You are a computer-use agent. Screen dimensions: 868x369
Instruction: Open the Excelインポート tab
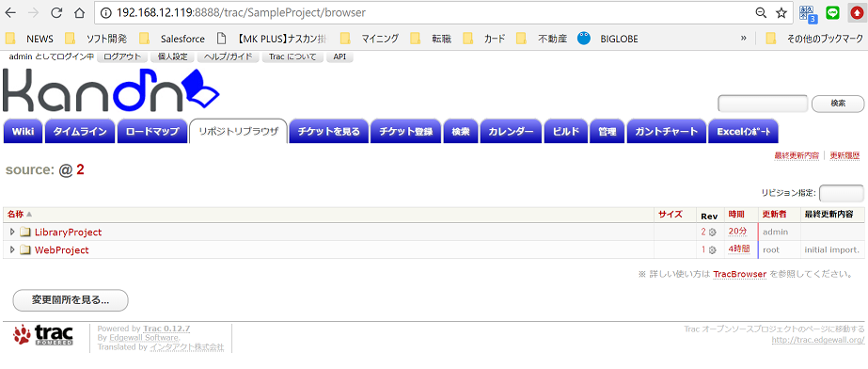[744, 131]
